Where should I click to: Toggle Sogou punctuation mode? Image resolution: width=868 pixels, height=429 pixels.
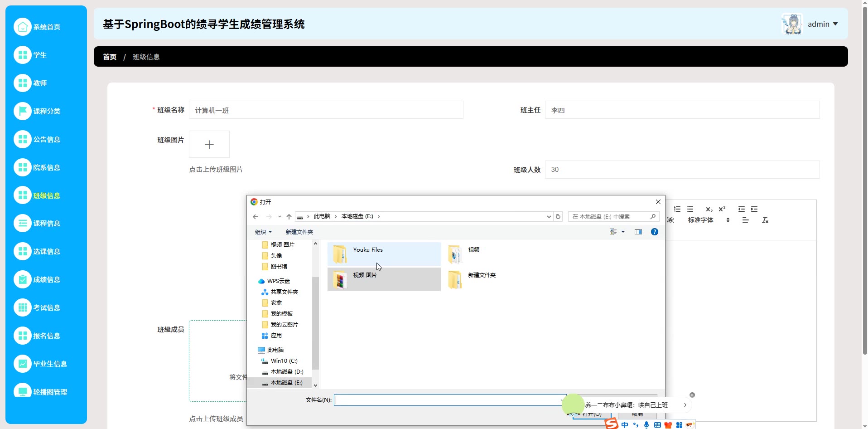[636, 425]
